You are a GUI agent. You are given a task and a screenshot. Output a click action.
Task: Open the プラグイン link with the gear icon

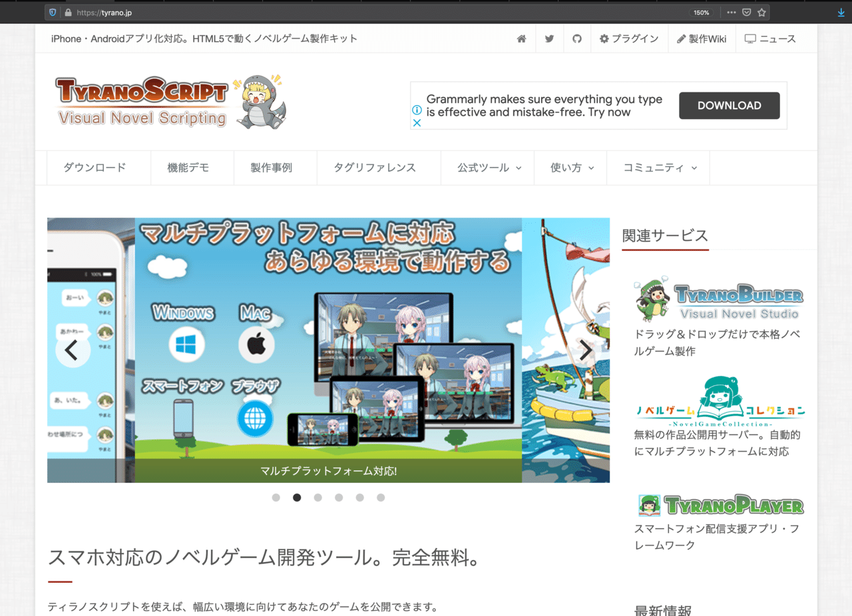pos(629,39)
